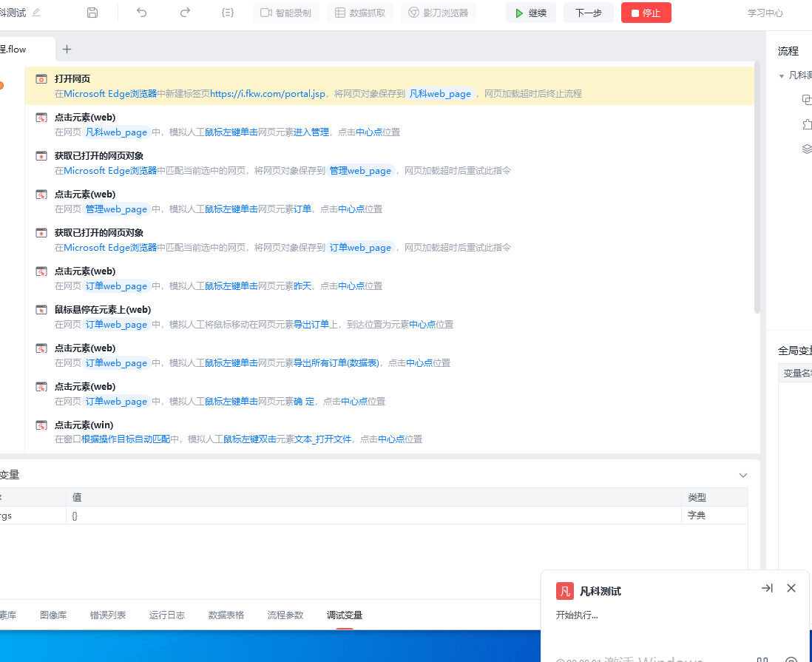Select the 鼠标悬停在元素上(web) step title
This screenshot has height=662, width=812.
[103, 310]
